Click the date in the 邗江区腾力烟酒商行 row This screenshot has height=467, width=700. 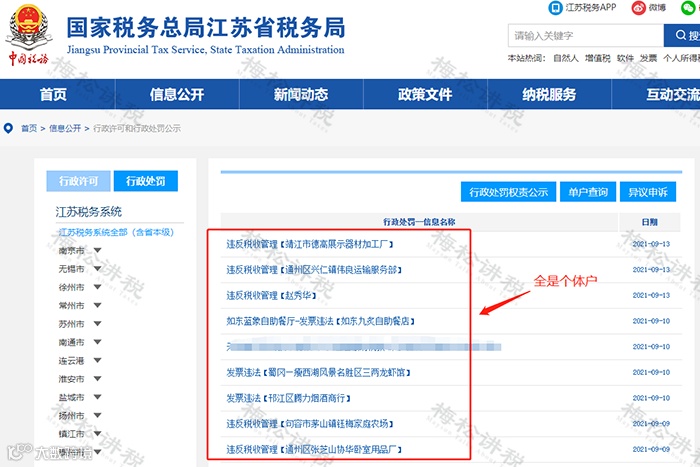tap(651, 398)
